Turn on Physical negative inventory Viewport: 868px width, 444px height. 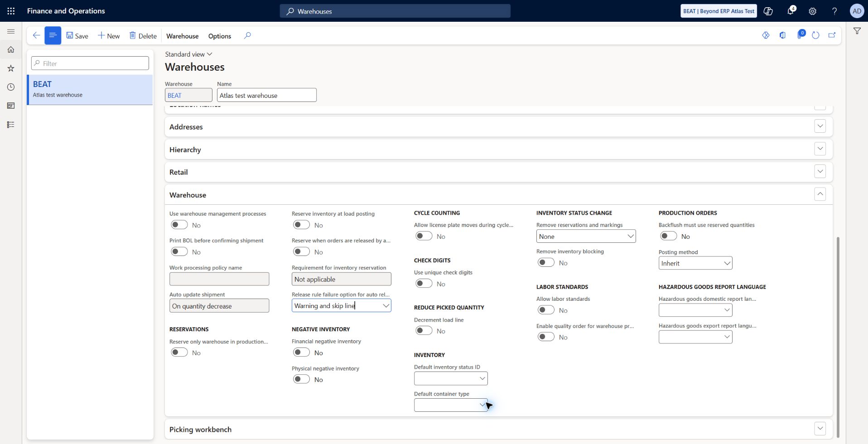tap(302, 379)
